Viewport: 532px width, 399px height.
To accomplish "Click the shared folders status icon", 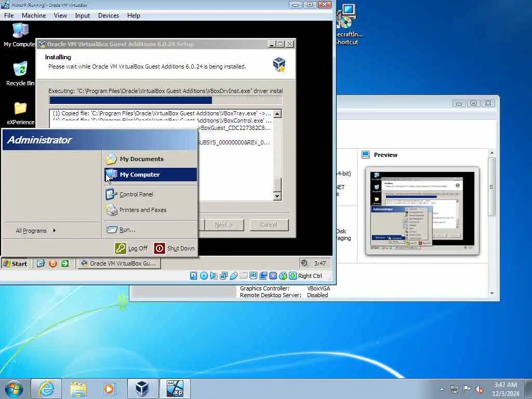I will [x=243, y=276].
